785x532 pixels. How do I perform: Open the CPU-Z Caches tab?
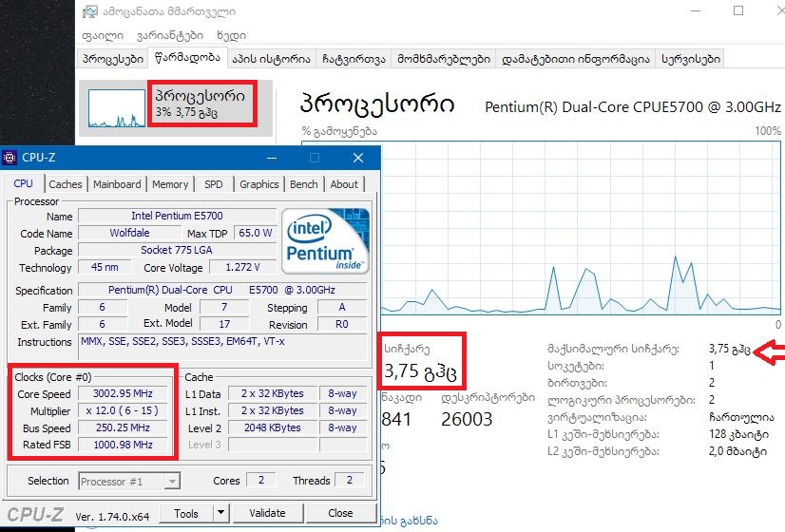(x=65, y=184)
